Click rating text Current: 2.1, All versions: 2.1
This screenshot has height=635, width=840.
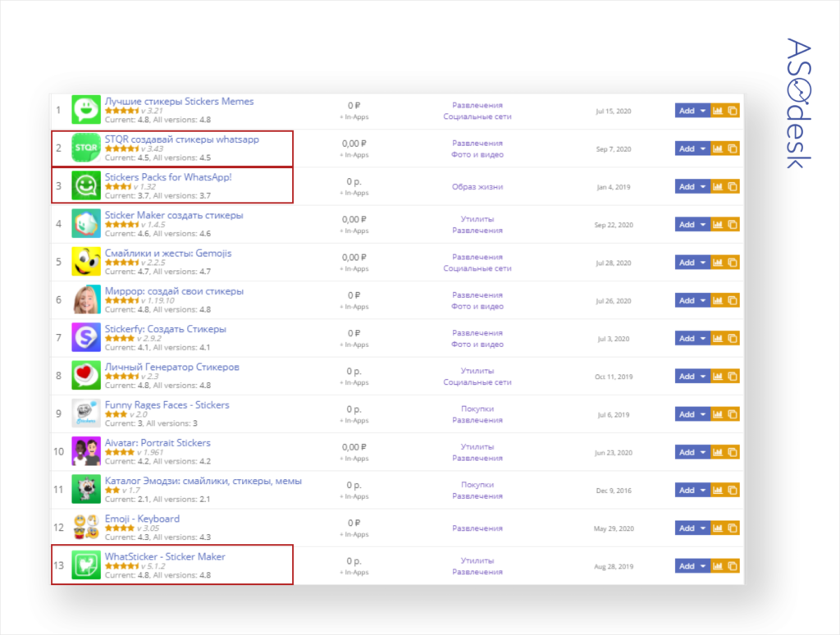(x=157, y=499)
